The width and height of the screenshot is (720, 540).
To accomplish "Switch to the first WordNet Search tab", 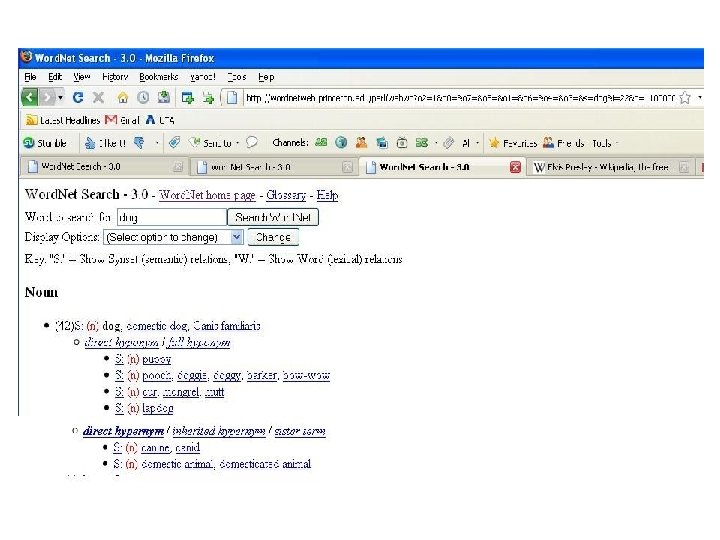I will 104,167.
